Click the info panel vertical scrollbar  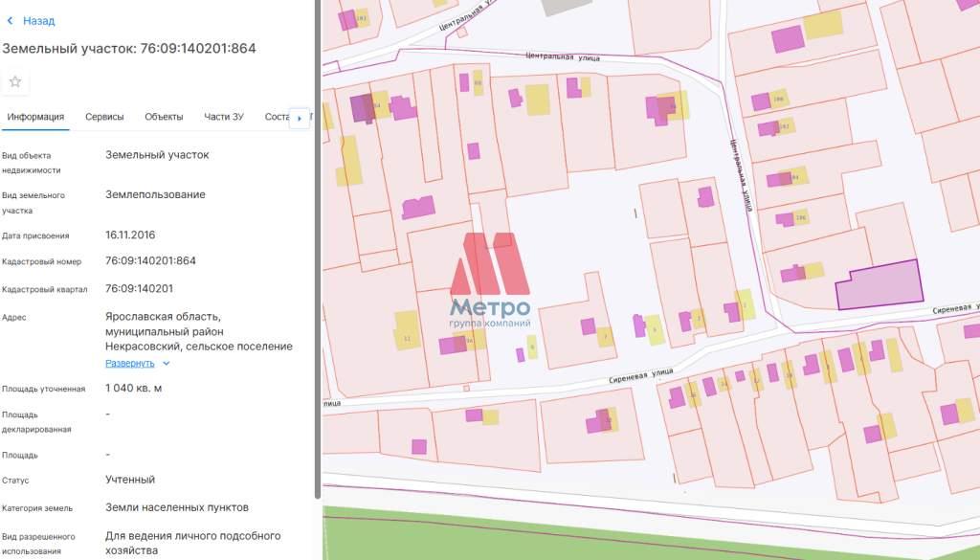click(317, 249)
